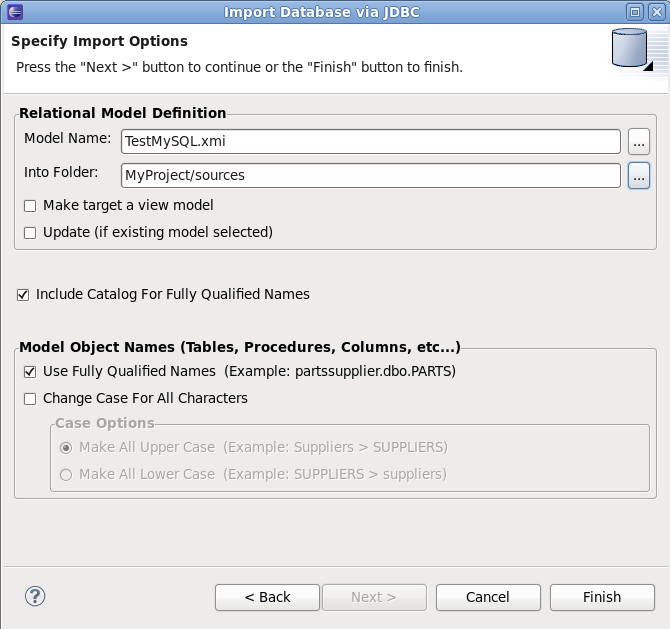Click the database cylinder wizard icon
Image resolution: width=670 pixels, height=629 pixels.
pyautogui.click(x=631, y=52)
